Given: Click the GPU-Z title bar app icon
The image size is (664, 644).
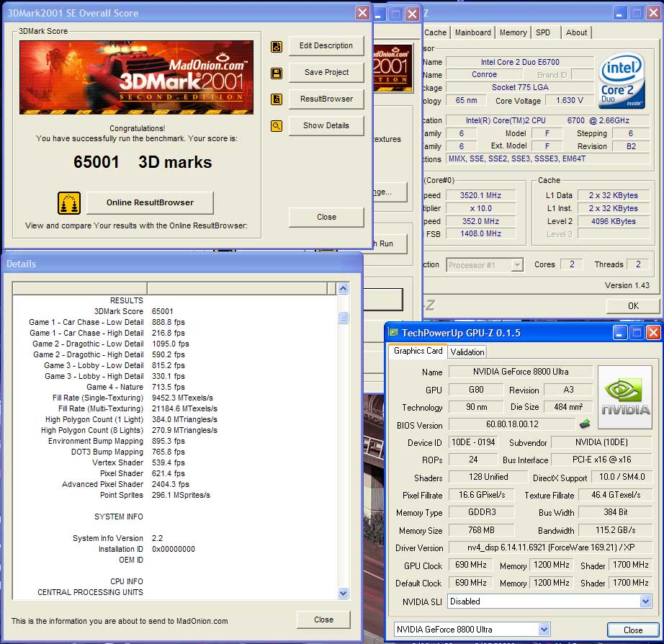Looking at the screenshot, I should [x=393, y=333].
